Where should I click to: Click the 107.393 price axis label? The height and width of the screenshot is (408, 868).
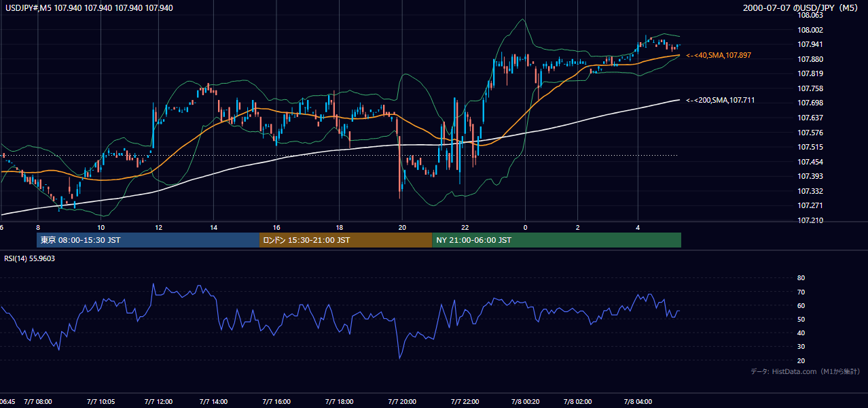(x=810, y=177)
